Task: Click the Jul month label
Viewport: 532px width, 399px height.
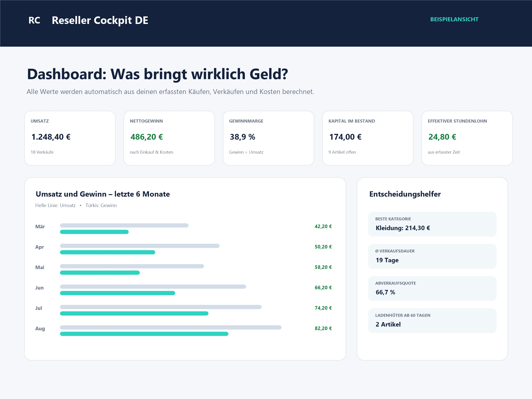Action: [x=39, y=308]
